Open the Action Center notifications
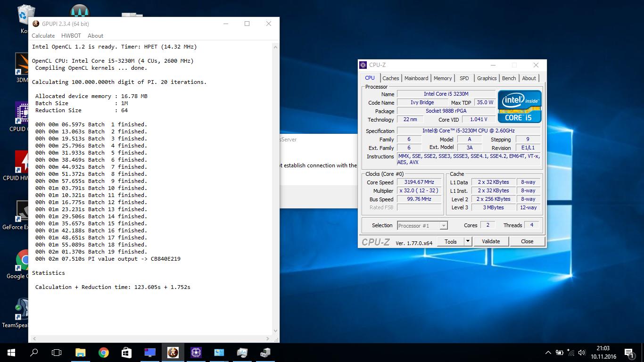 (629, 352)
